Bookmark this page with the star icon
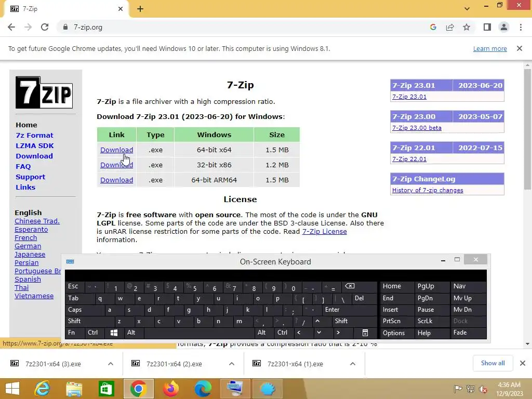Viewport: 532px width, 399px height. click(x=467, y=27)
